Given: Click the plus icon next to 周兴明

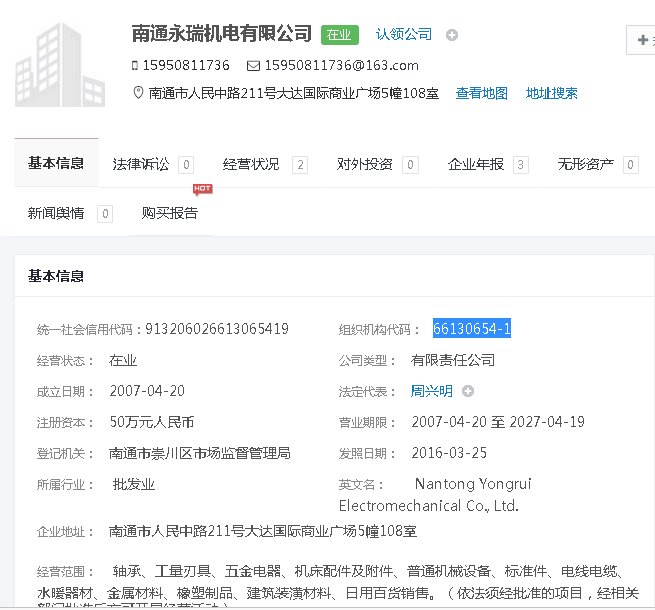Looking at the screenshot, I should point(467,392).
